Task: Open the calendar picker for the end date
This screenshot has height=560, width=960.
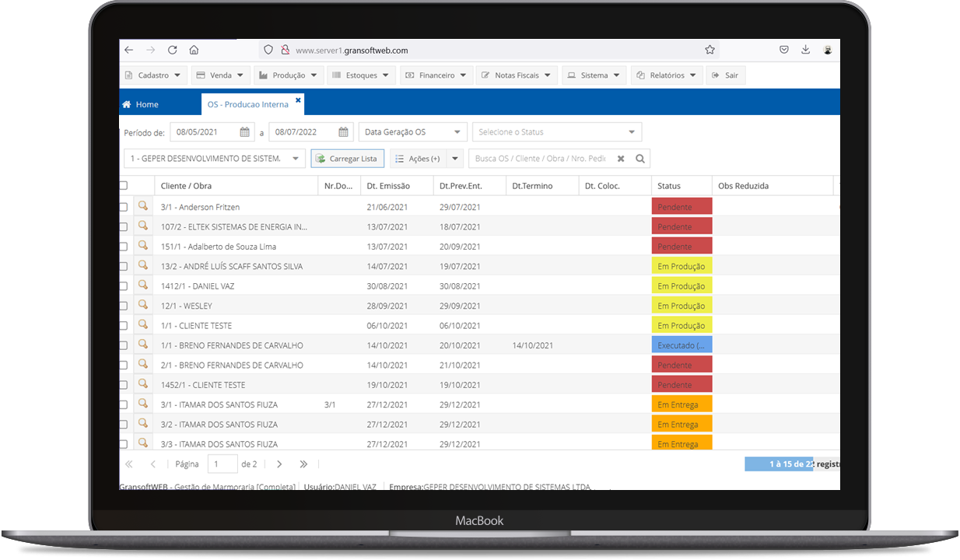Action: point(342,131)
